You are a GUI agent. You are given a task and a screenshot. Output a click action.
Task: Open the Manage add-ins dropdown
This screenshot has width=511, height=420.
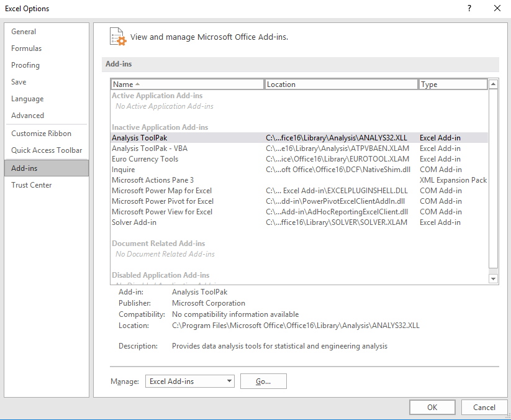pyautogui.click(x=189, y=381)
